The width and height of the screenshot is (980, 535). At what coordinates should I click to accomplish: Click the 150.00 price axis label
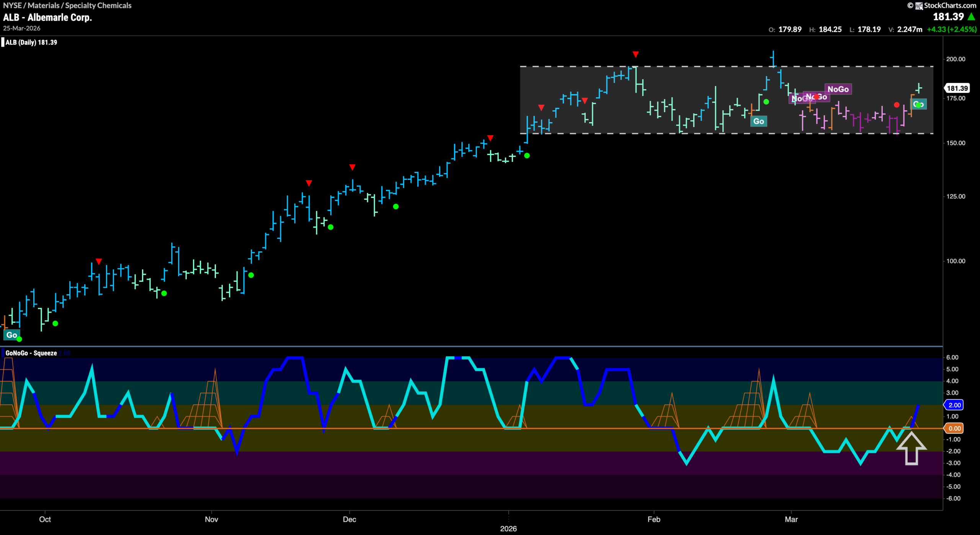point(955,143)
